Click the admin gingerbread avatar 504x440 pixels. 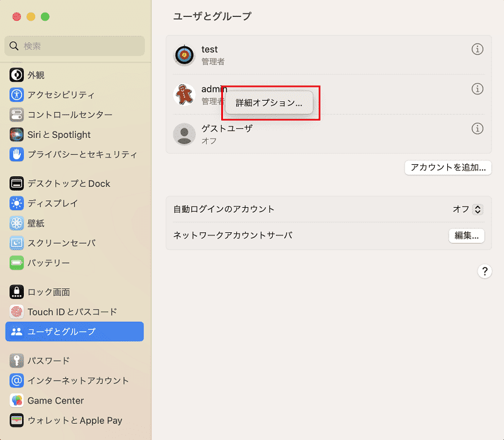[184, 95]
